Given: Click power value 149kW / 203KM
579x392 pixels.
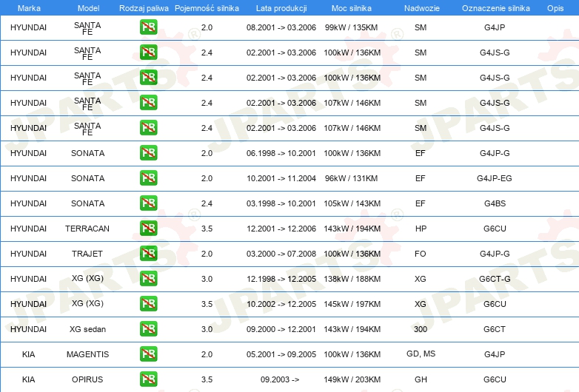Looking at the screenshot, I should click(352, 379).
